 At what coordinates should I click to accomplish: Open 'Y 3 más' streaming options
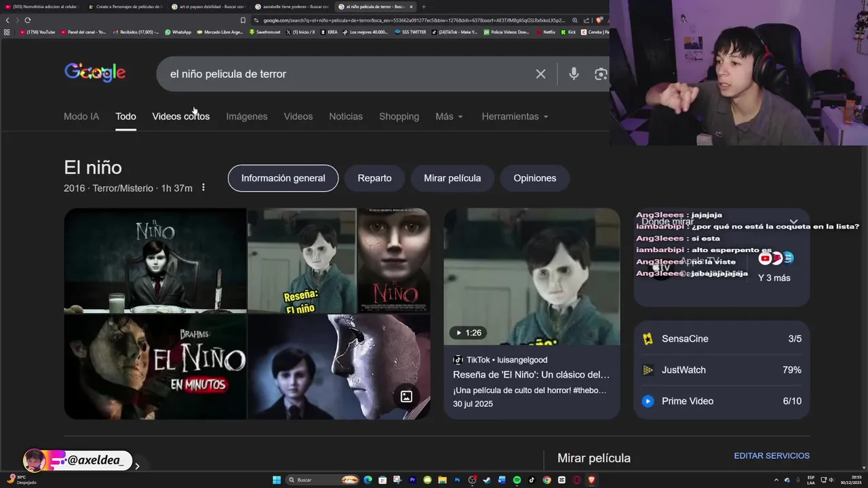774,278
